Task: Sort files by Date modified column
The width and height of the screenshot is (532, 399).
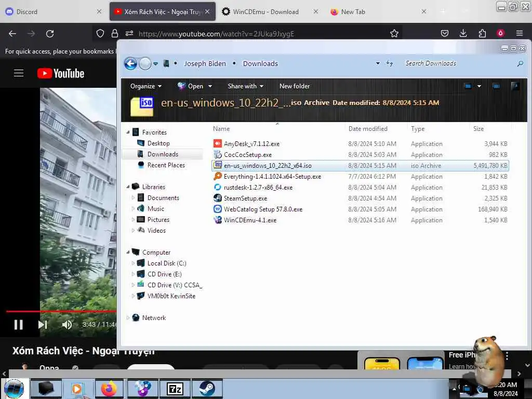Action: [368, 129]
